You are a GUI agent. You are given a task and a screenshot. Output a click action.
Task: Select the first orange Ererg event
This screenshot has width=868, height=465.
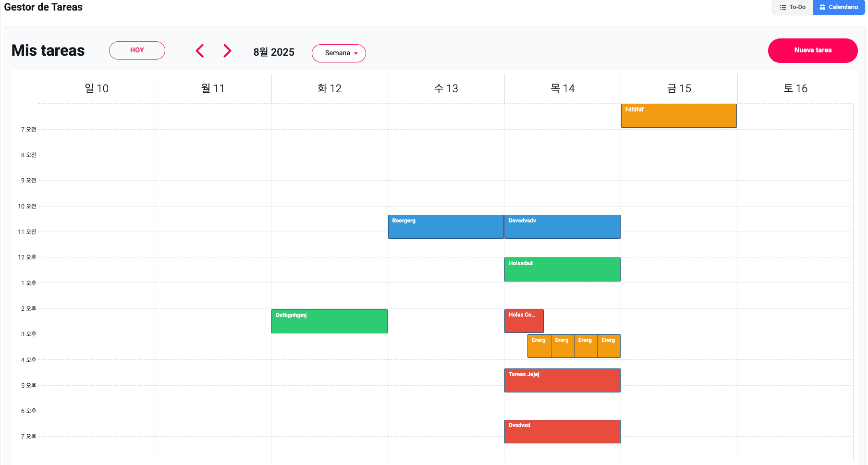539,346
